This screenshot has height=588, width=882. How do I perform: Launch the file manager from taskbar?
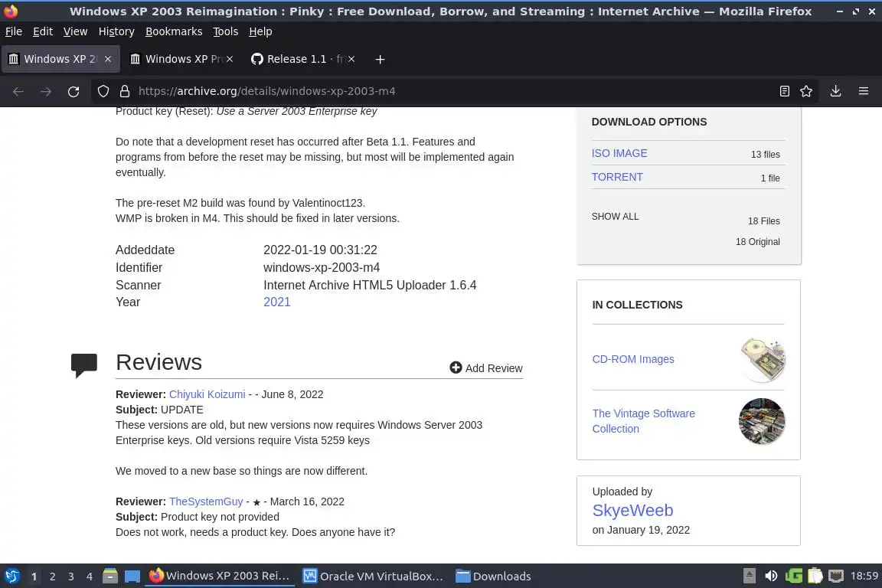[110, 576]
